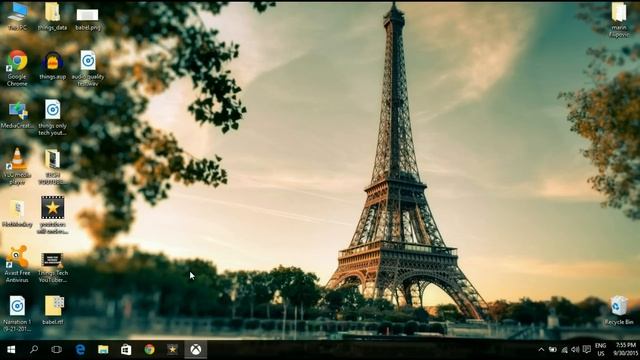Open the Action Center notifications icon

coord(587,350)
